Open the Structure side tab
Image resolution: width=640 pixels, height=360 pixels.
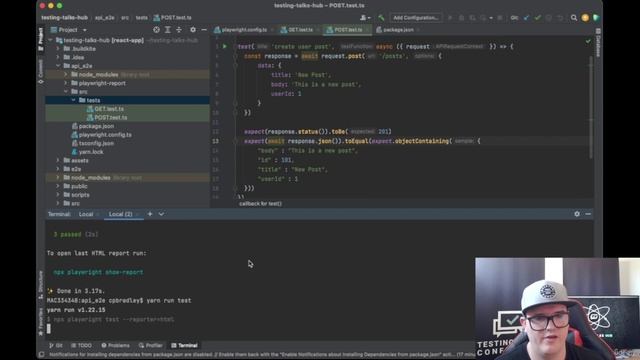click(x=41, y=284)
